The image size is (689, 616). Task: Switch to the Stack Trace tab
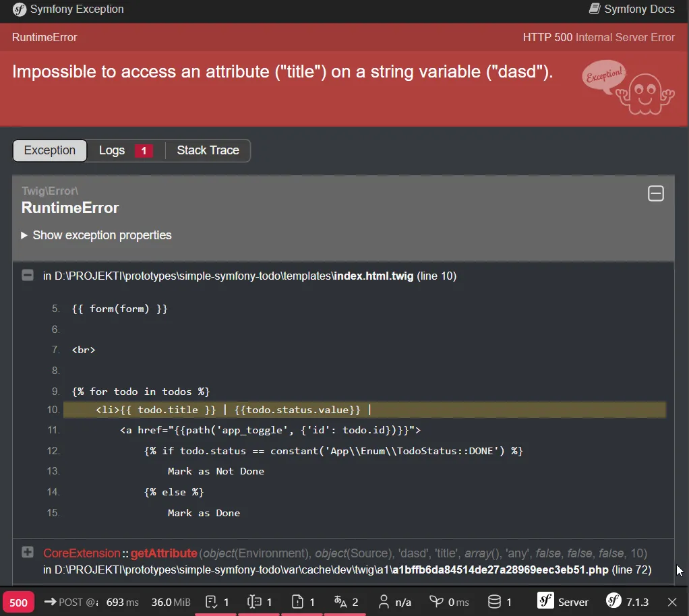(208, 150)
